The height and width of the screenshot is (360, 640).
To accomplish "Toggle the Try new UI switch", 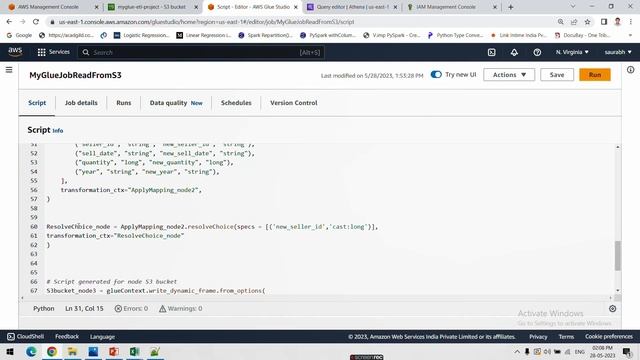I will click(436, 75).
